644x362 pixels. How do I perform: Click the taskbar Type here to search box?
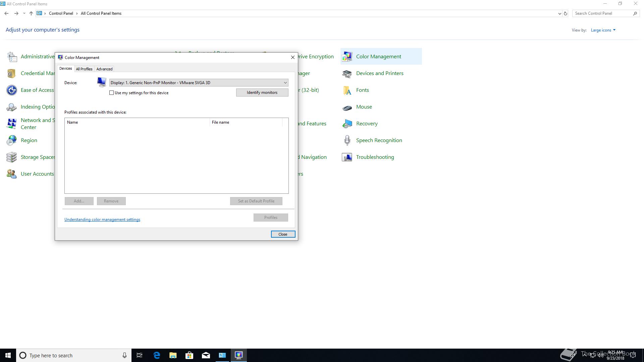(x=74, y=355)
